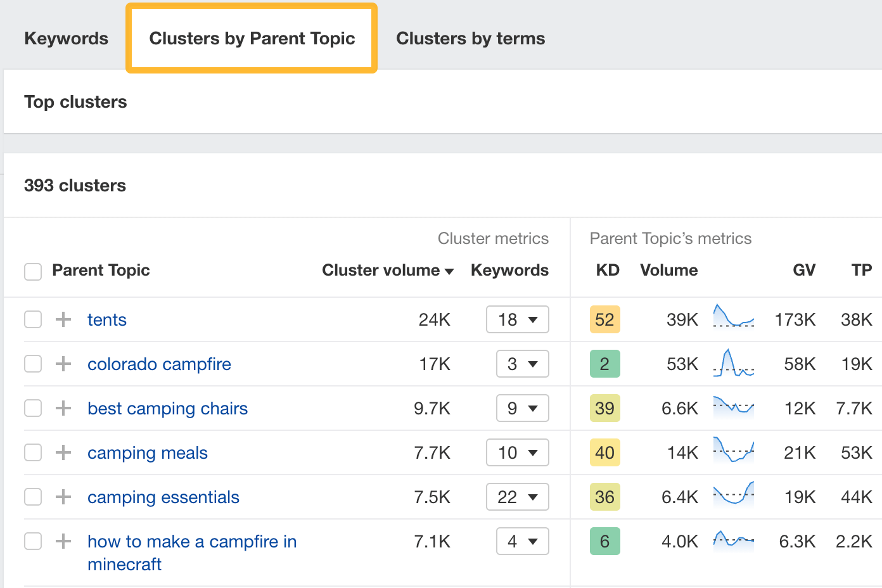Click the best camping chairs link
Image resolution: width=882 pixels, height=588 pixels.
(x=167, y=408)
